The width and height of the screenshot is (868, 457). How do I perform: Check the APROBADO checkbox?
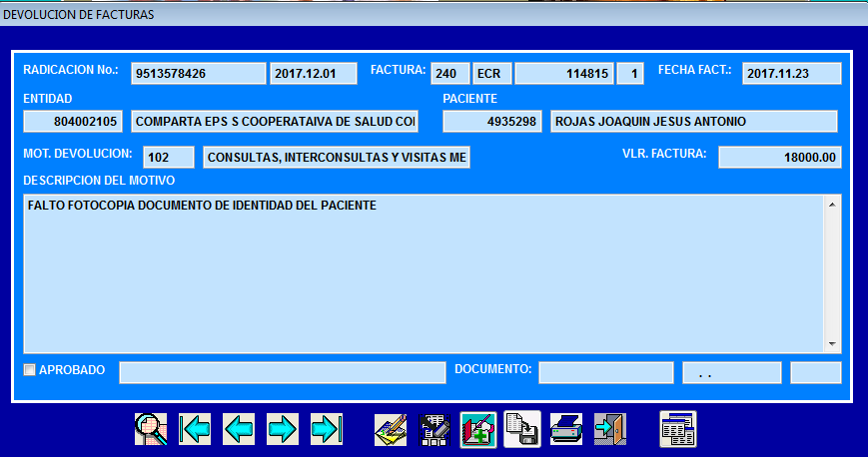point(29,369)
